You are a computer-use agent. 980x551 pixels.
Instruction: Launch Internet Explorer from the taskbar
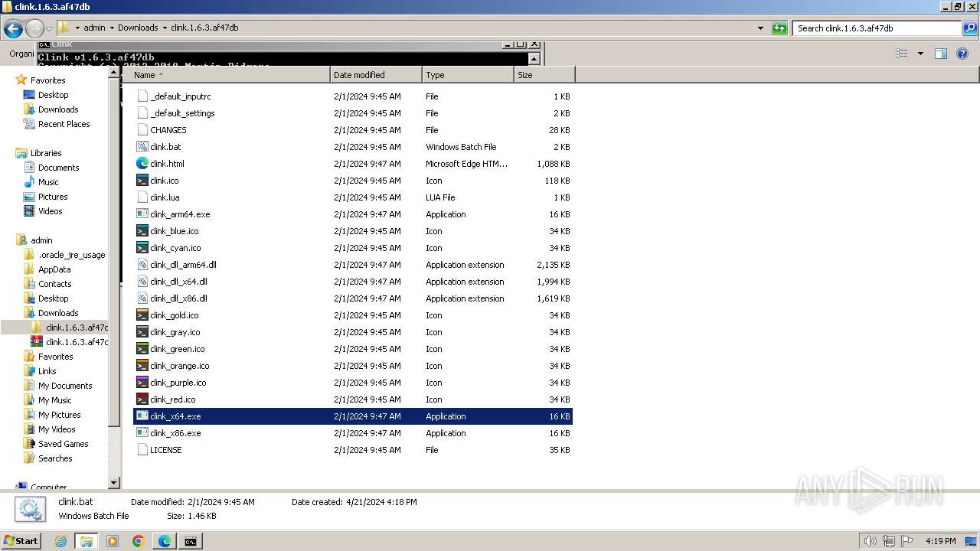tap(60, 541)
